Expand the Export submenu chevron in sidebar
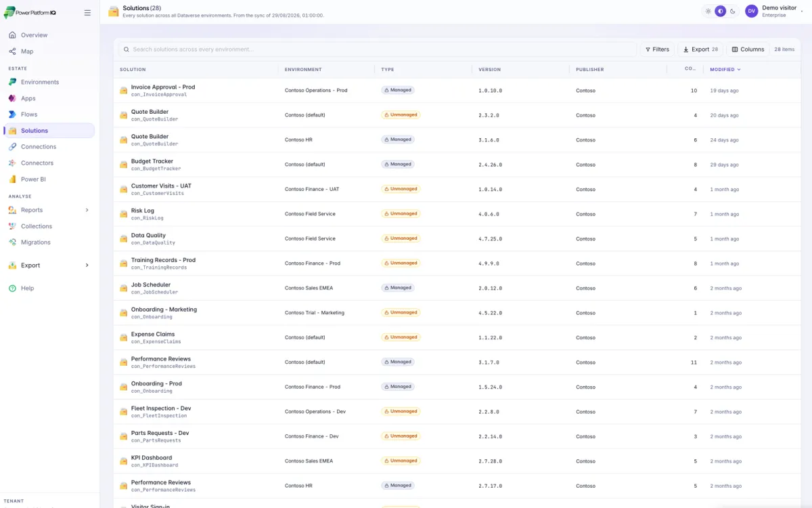 [x=87, y=266]
